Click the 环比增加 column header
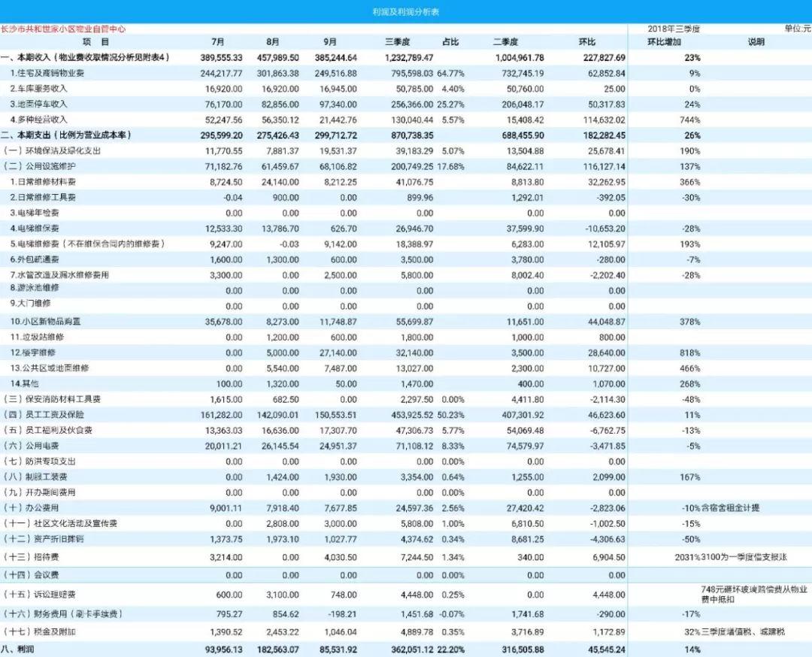The image size is (812, 657). [x=665, y=42]
